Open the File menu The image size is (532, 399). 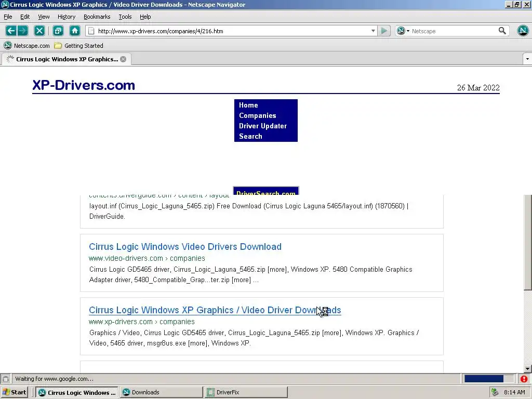point(8,17)
